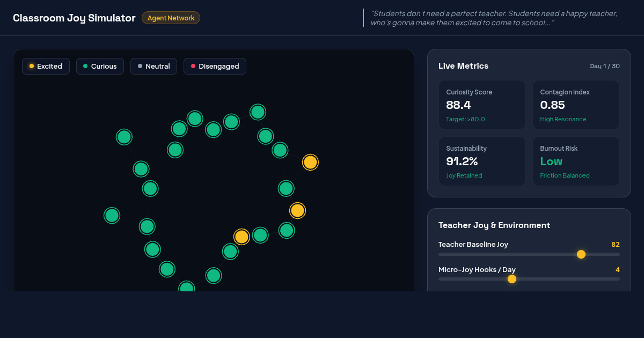The image size is (644, 338).
Task: Click the "Contagion Index" card label
Action: point(565,92)
